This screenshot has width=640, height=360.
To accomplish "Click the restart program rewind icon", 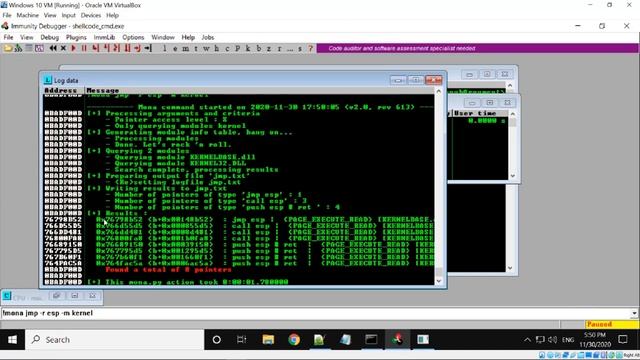I will pyautogui.click(x=53, y=48).
